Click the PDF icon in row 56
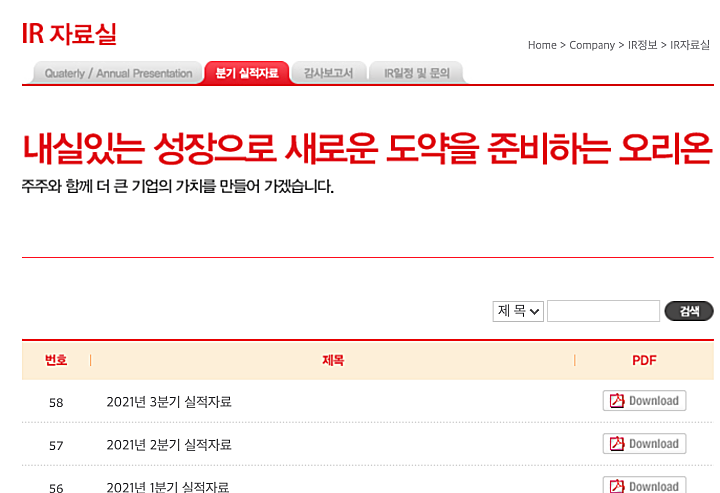This screenshot has height=493, width=720. pos(617,486)
